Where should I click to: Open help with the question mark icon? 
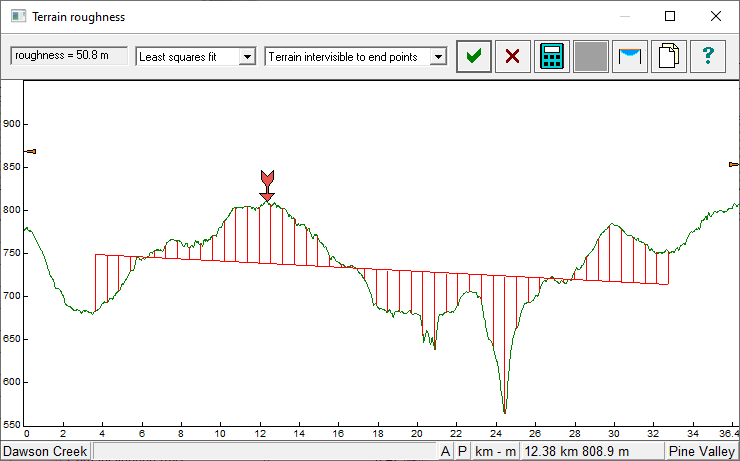tap(708, 56)
